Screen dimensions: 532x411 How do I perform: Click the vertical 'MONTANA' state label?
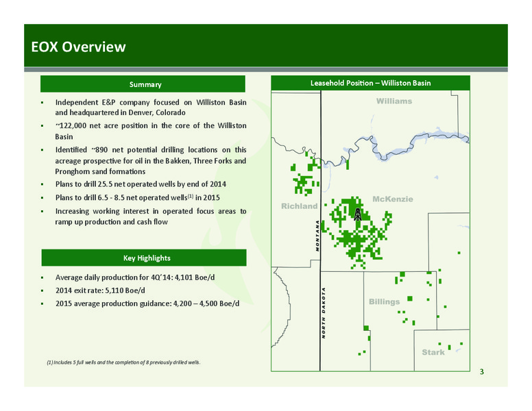tap(317, 236)
